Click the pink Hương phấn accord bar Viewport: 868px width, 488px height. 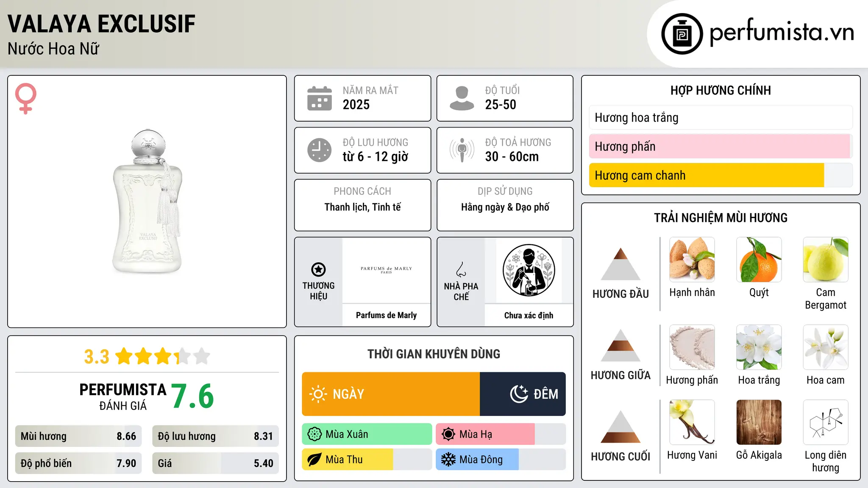[721, 146]
